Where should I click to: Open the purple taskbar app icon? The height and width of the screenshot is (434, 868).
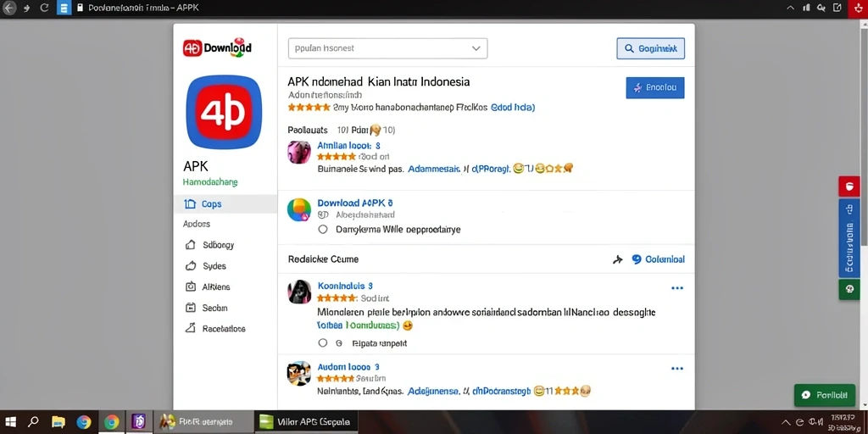pyautogui.click(x=138, y=422)
